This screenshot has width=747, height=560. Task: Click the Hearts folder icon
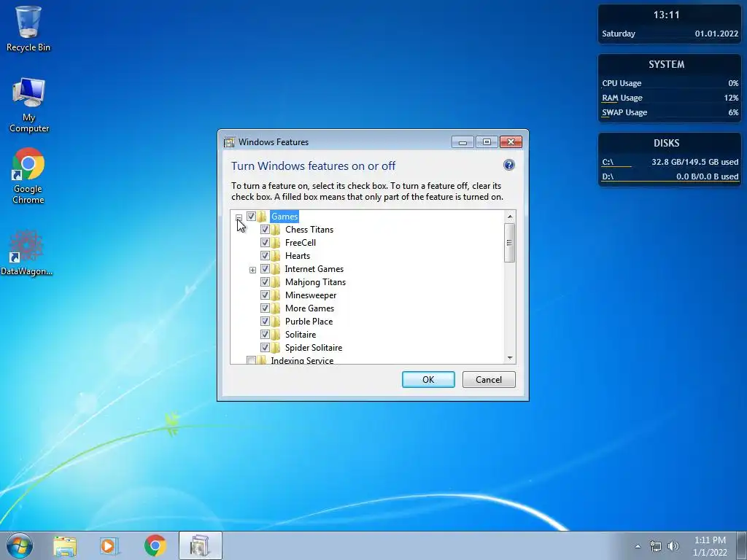click(x=276, y=256)
